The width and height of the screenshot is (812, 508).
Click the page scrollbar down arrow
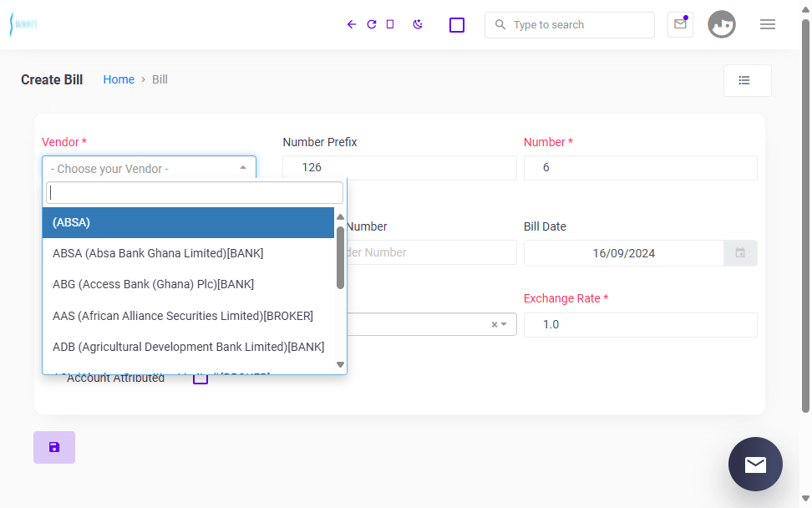(805, 499)
